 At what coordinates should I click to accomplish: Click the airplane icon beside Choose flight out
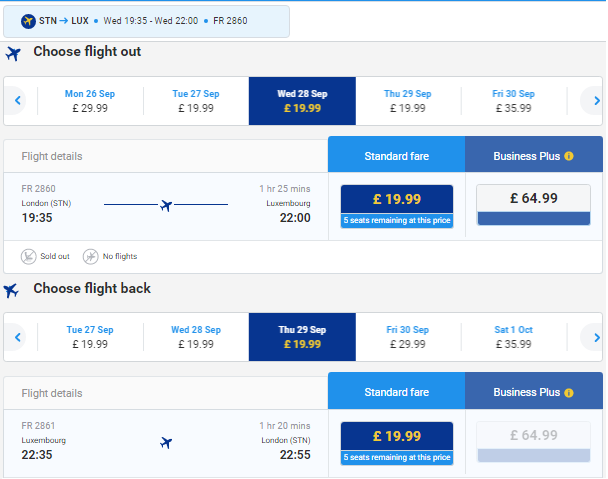[13, 54]
